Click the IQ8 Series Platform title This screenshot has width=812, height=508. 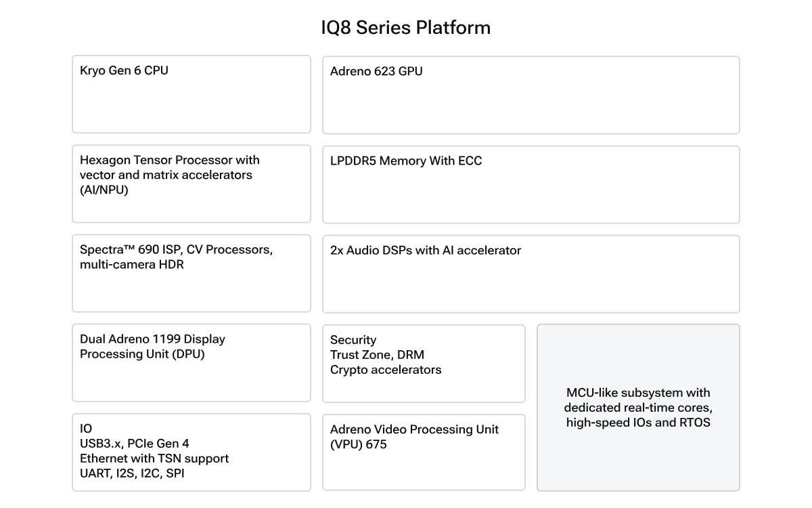405,28
